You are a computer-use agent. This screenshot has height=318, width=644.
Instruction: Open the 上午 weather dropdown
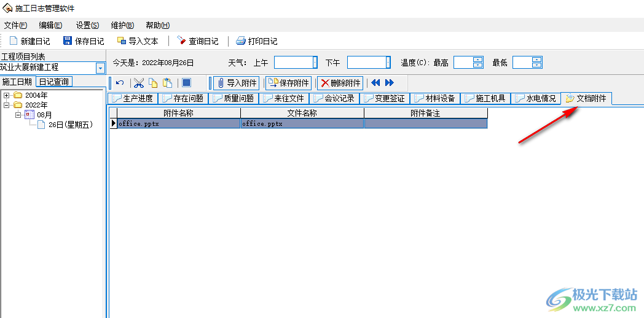coord(315,63)
